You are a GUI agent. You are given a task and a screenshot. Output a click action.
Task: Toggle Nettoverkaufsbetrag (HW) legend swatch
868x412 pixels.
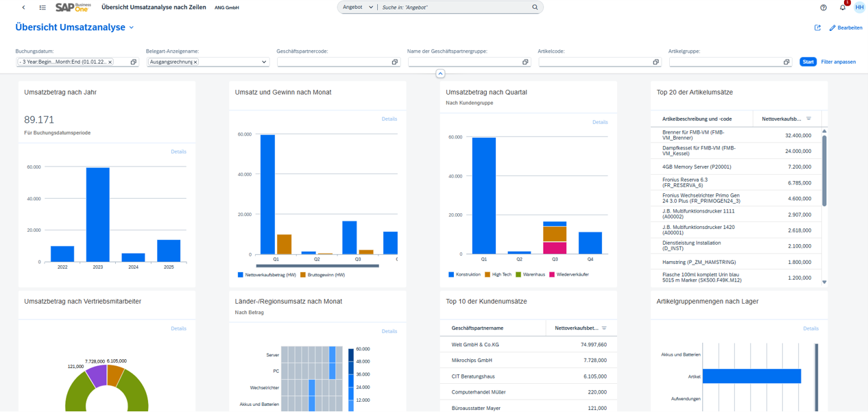coord(241,275)
